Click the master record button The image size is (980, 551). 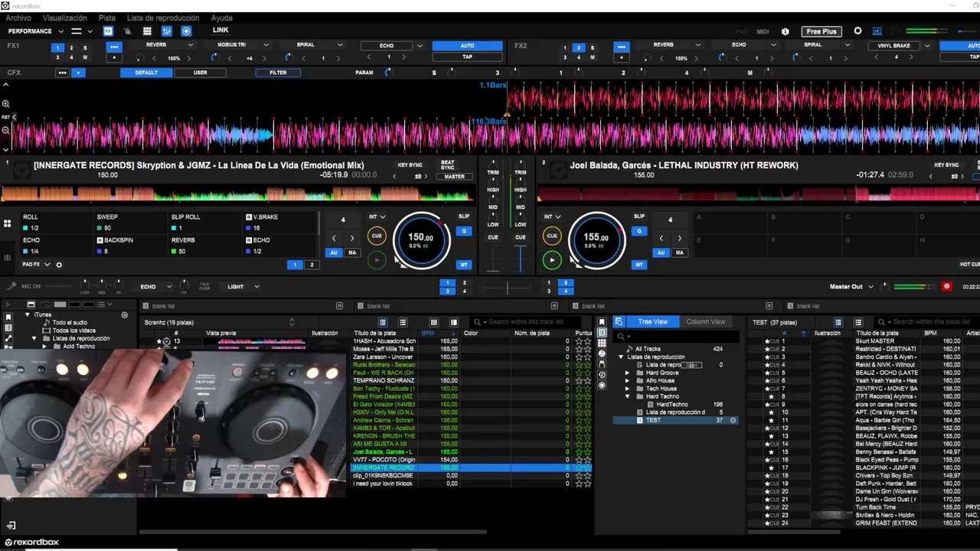pos(947,286)
